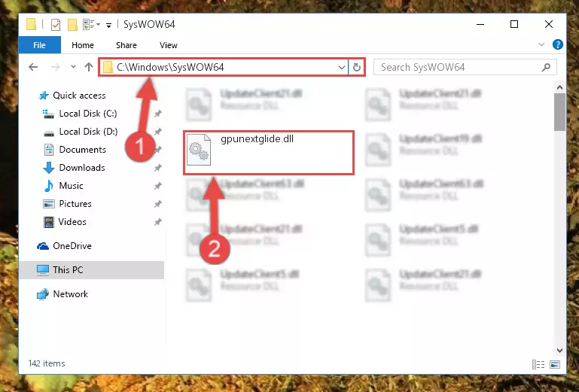The height and width of the screenshot is (392, 579).
Task: Click the scroll up arrow of the file list
Action: click(559, 87)
